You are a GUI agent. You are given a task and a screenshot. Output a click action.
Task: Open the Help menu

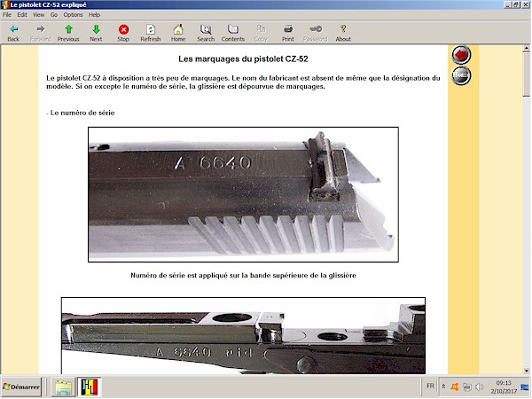coord(94,14)
